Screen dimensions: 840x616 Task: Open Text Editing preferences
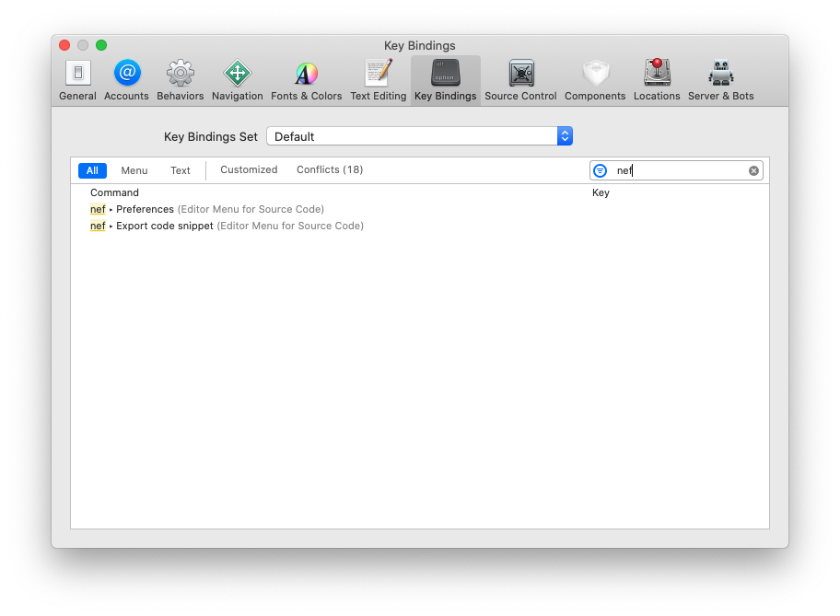click(379, 80)
